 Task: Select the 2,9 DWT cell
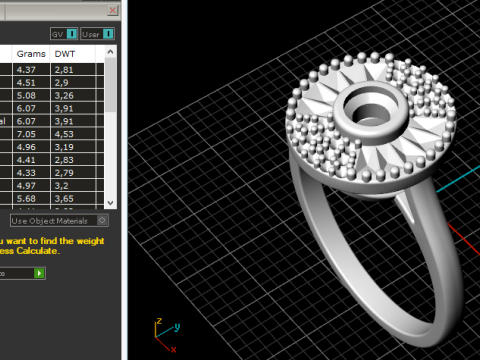click(x=73, y=83)
